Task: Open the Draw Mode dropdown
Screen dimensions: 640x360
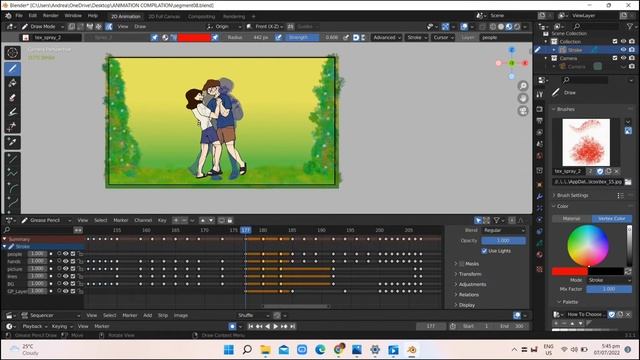Action: click(42, 27)
